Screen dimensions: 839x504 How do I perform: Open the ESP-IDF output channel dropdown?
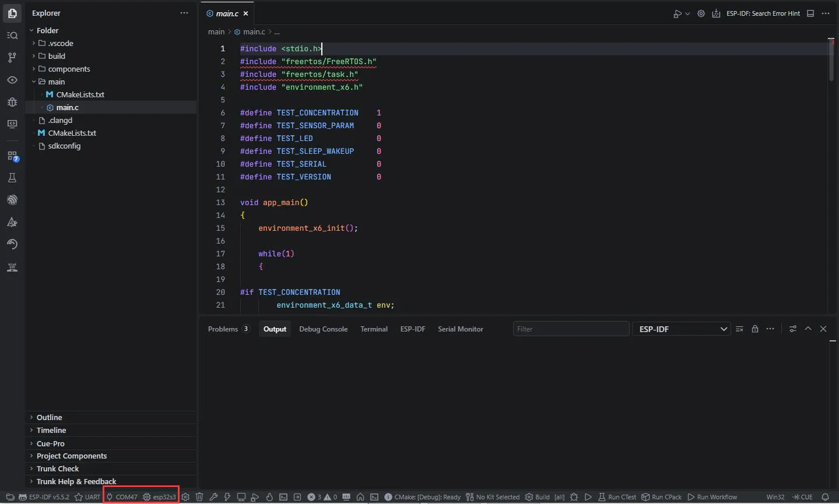(681, 329)
